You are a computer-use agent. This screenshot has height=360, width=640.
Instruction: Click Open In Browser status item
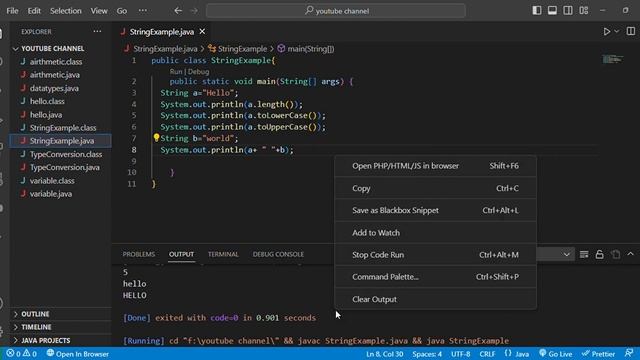point(78,354)
